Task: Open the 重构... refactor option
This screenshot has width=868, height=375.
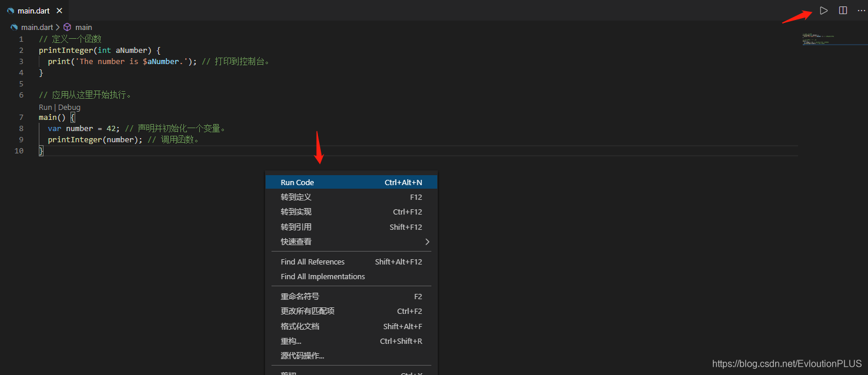Action: (290, 341)
